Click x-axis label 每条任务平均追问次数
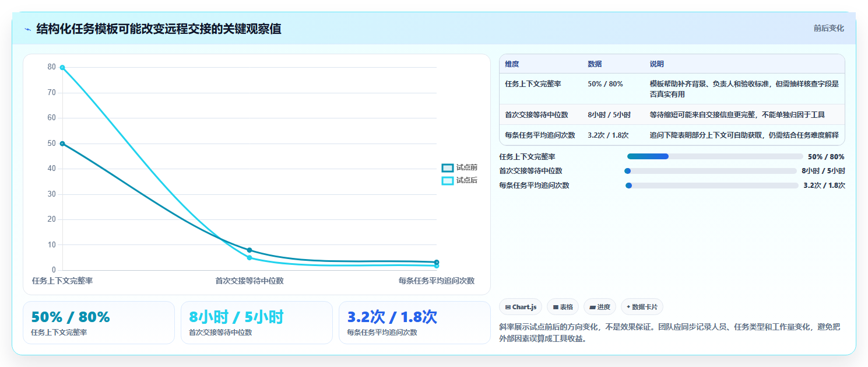868x367 pixels. 437,281
